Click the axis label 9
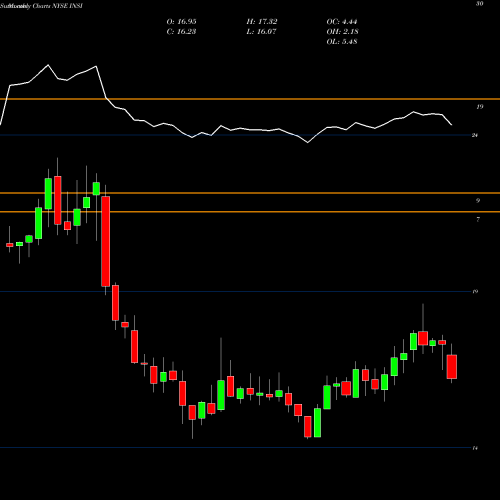The image size is (500, 500). click(478, 201)
